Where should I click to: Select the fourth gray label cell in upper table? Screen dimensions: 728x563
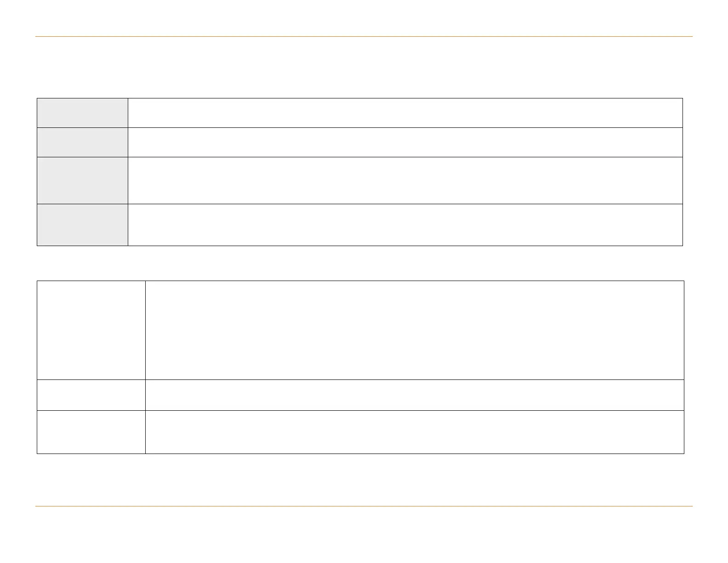coord(82,224)
